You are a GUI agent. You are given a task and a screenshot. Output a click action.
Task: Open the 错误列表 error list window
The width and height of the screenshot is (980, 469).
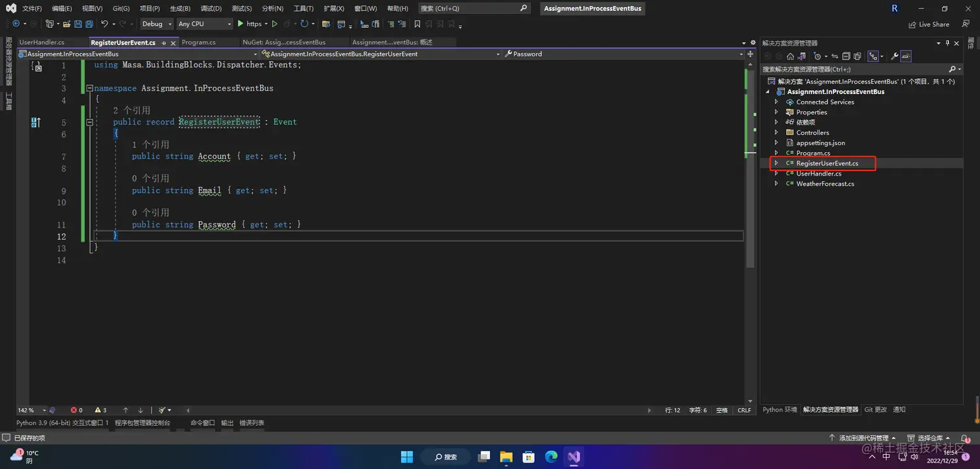coord(251,423)
